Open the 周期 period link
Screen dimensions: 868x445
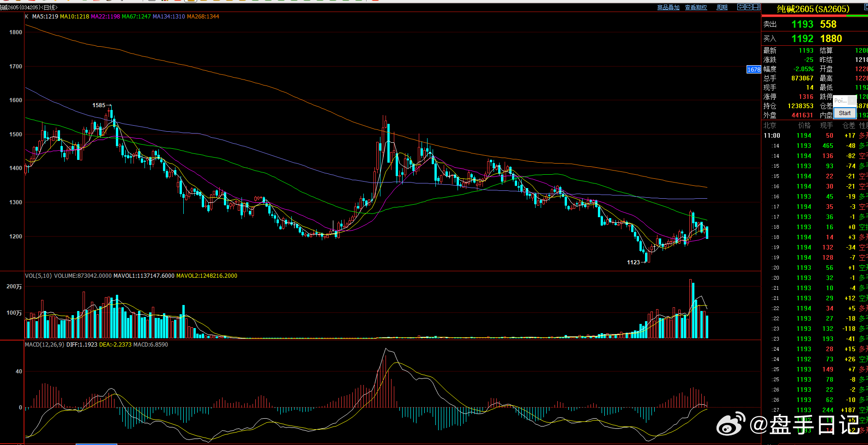722,7
